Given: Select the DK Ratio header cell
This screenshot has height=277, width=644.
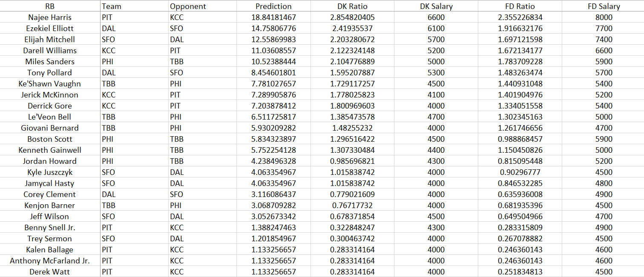Looking at the screenshot, I should click(352, 6).
